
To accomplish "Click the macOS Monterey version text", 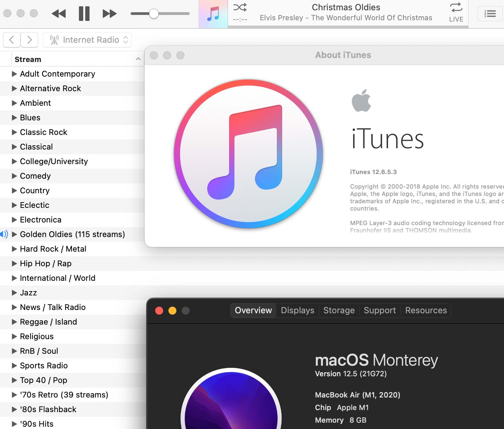I will [350, 374].
